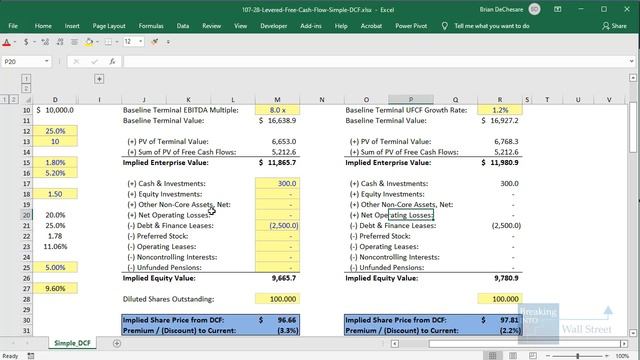Click the Format Painter icon
This screenshot has height=360, width=640.
pos(154,42)
